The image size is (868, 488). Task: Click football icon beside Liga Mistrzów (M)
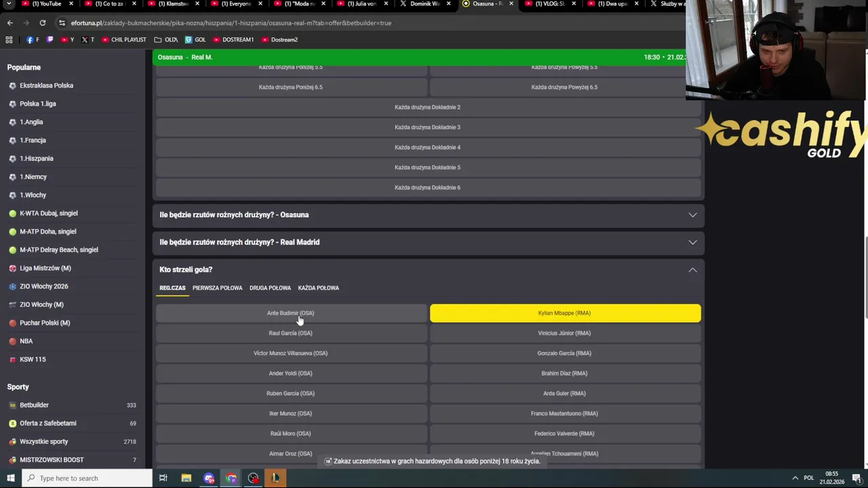(12, 268)
